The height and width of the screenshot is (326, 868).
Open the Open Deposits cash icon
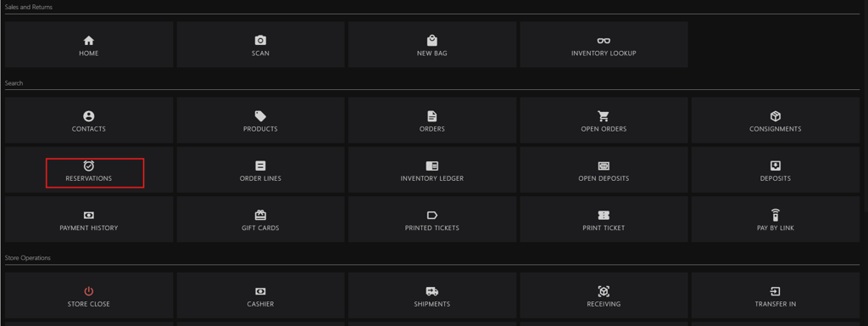point(604,166)
